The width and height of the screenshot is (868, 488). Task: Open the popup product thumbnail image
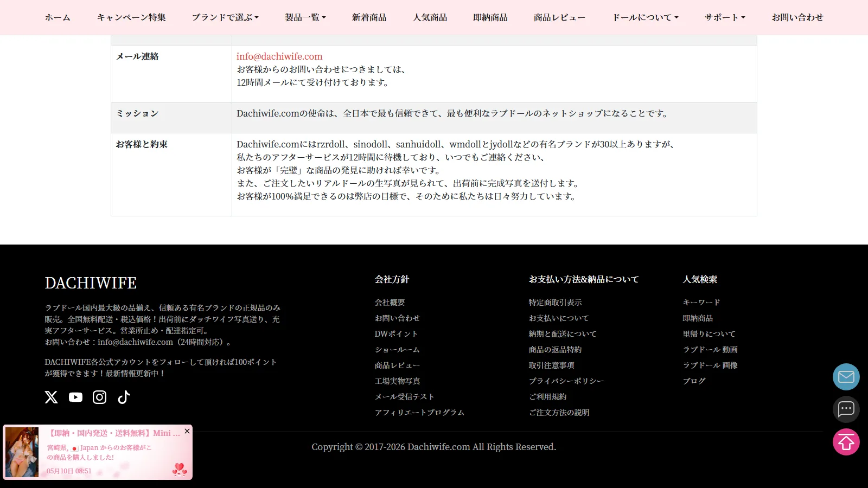22,452
